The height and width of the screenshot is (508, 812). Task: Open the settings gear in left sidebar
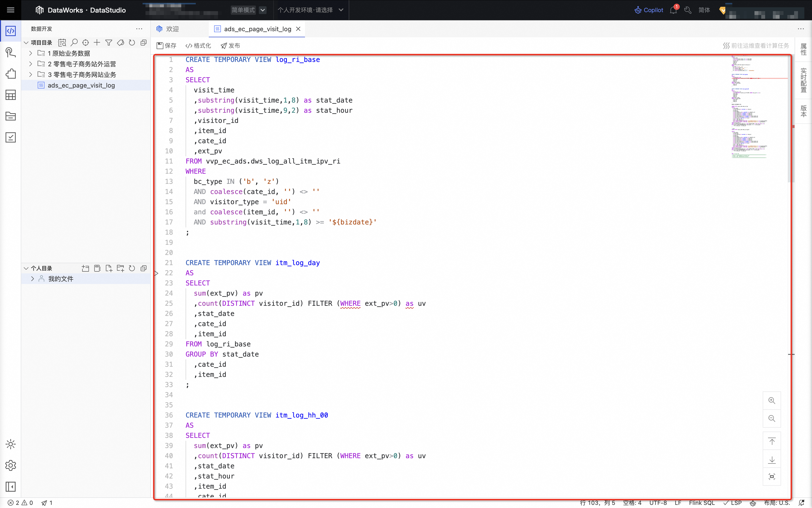pyautogui.click(x=11, y=465)
